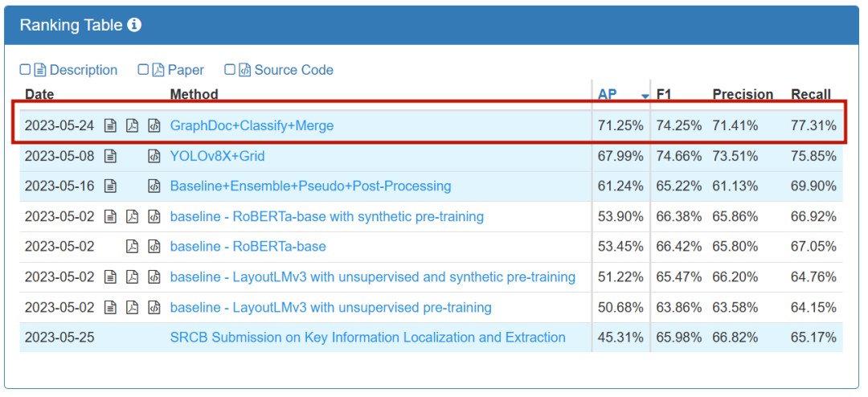The image size is (868, 397).
Task: Sort table by Recall column header
Action: point(810,94)
